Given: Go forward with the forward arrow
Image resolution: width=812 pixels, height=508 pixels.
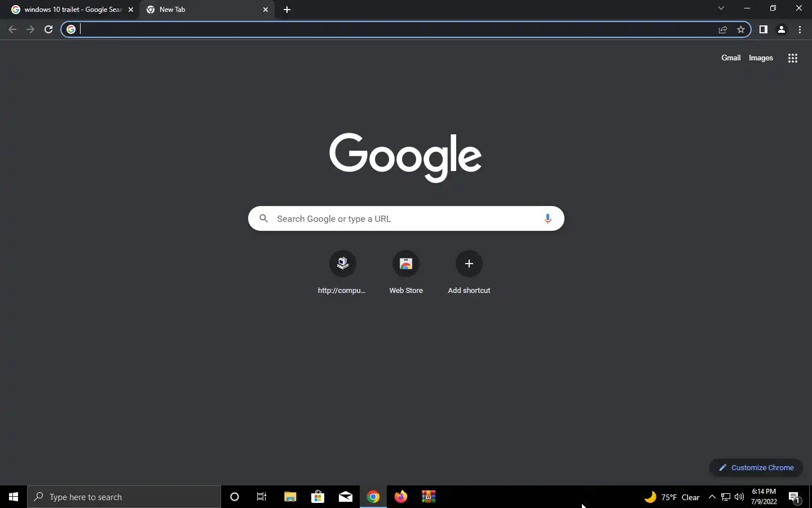Looking at the screenshot, I should click(x=30, y=29).
